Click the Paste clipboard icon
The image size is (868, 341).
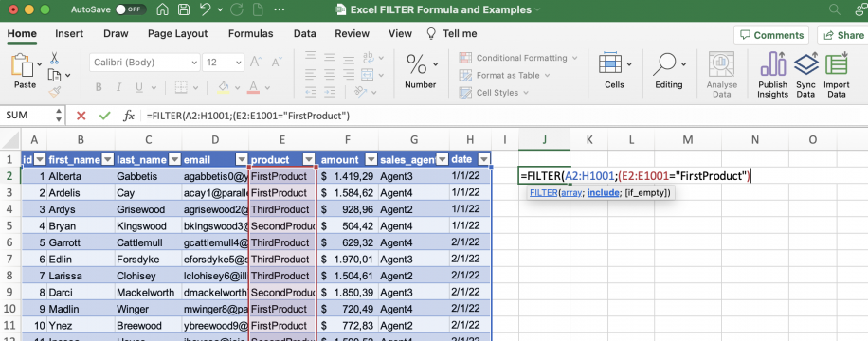click(x=22, y=64)
